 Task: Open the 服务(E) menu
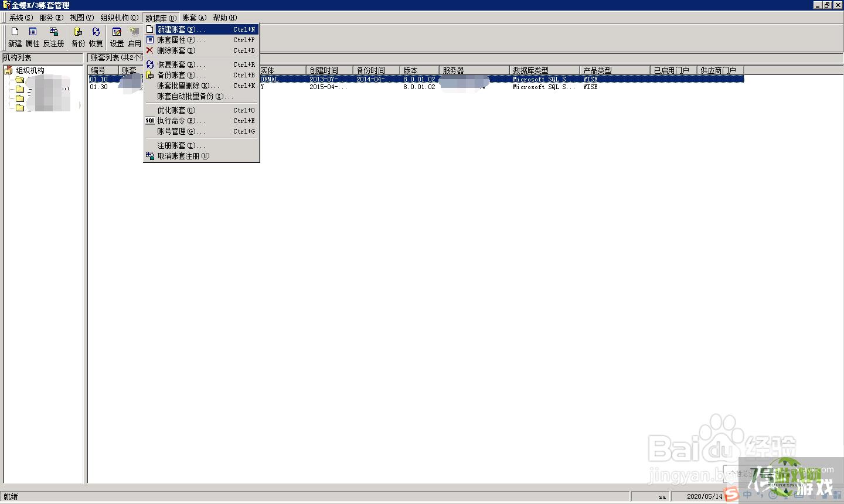click(51, 18)
